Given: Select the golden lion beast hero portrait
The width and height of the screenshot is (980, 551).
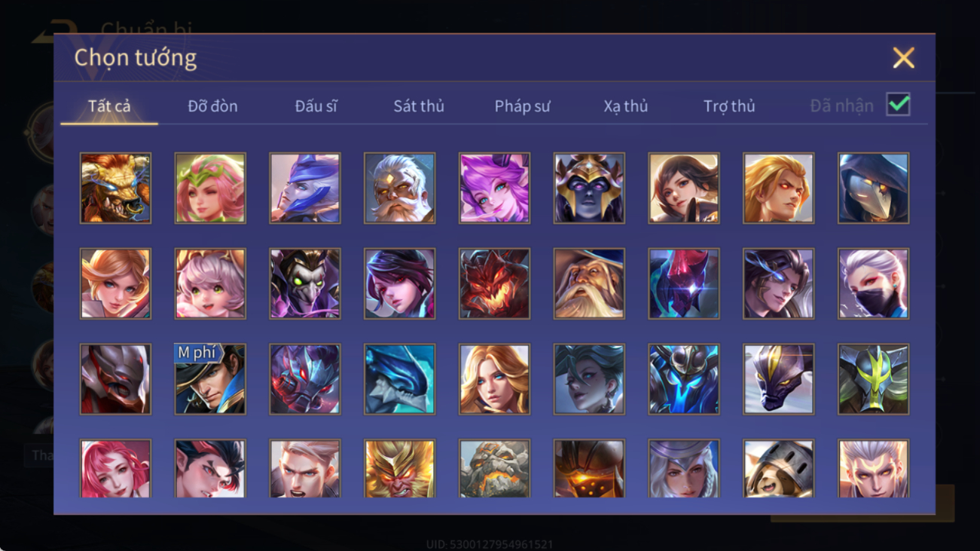Looking at the screenshot, I should pos(115,188).
